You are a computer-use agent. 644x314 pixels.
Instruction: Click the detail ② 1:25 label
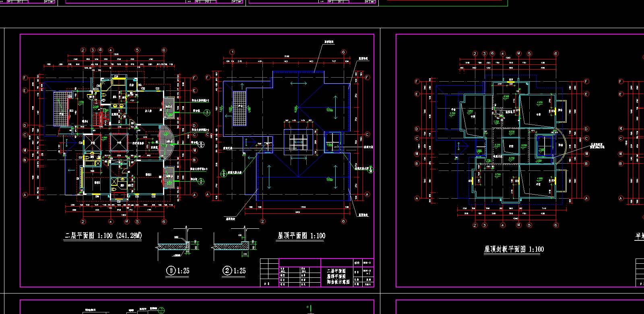click(x=233, y=271)
